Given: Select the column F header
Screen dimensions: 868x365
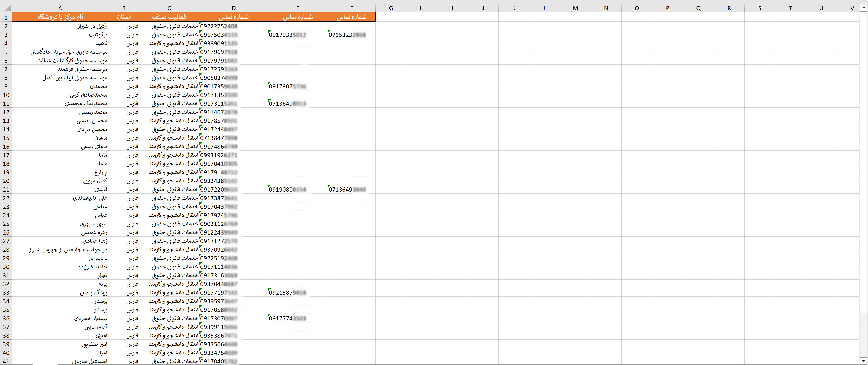Looking at the screenshot, I should click(x=351, y=8).
